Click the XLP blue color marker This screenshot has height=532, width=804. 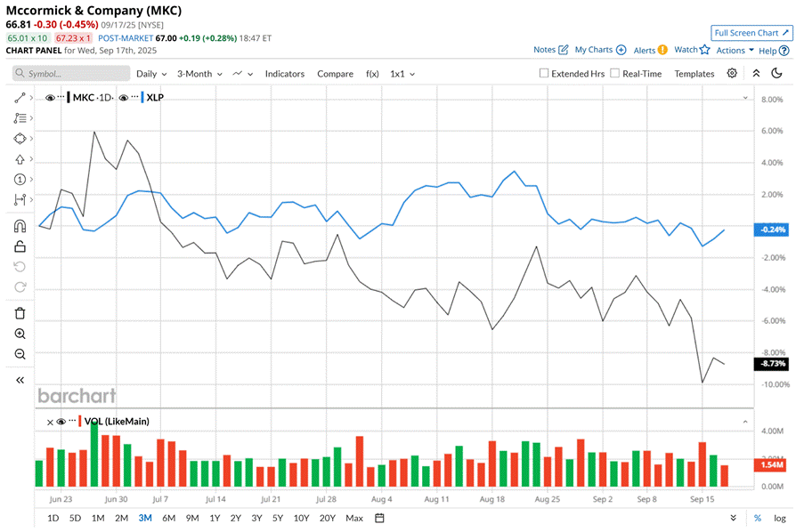point(142,97)
